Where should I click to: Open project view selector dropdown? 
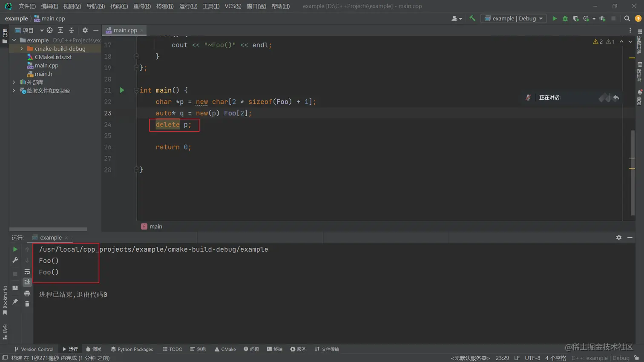(29, 30)
